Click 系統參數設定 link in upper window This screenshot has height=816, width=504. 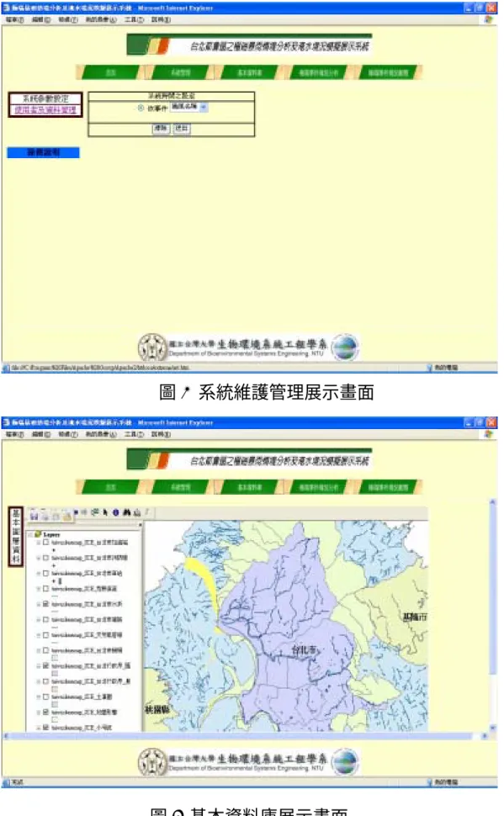point(45,98)
